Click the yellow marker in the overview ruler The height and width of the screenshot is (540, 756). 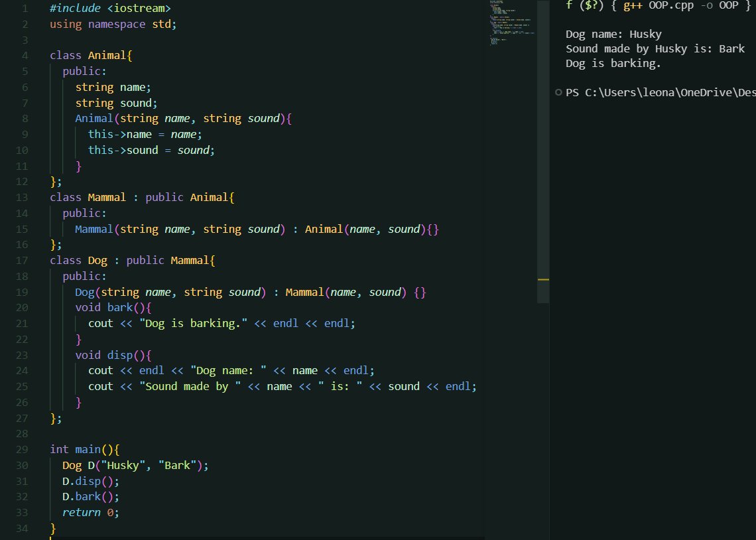[x=543, y=280]
